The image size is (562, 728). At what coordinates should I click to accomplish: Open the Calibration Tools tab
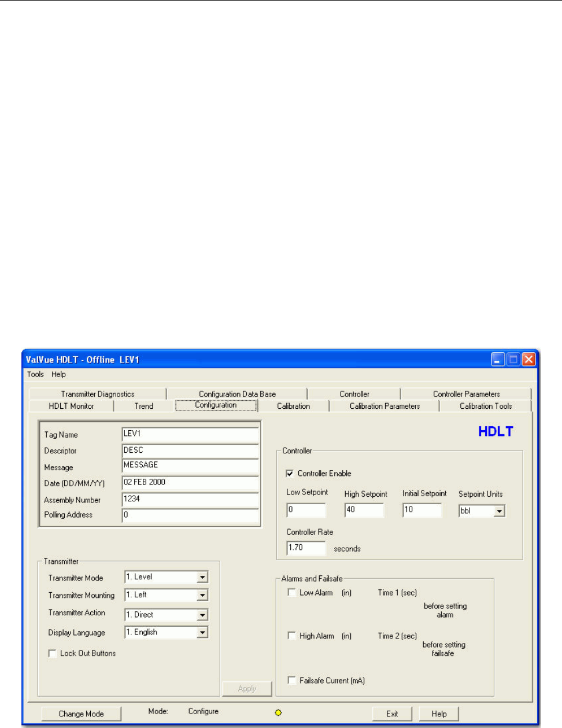[486, 406]
